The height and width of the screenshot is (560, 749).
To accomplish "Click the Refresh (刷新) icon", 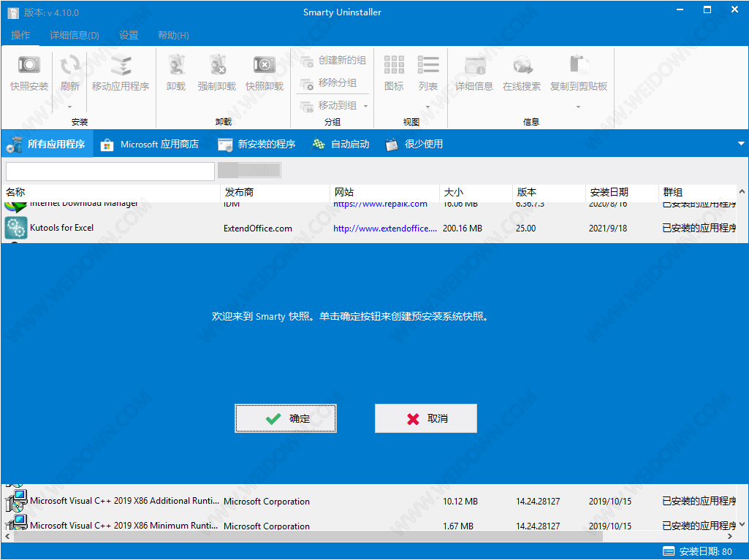I will tap(70, 66).
